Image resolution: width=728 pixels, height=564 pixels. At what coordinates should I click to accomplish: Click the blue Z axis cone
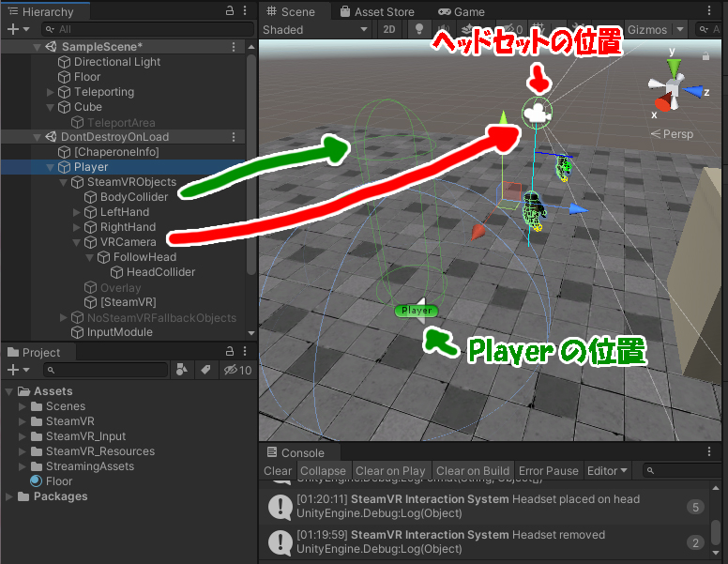(x=693, y=91)
